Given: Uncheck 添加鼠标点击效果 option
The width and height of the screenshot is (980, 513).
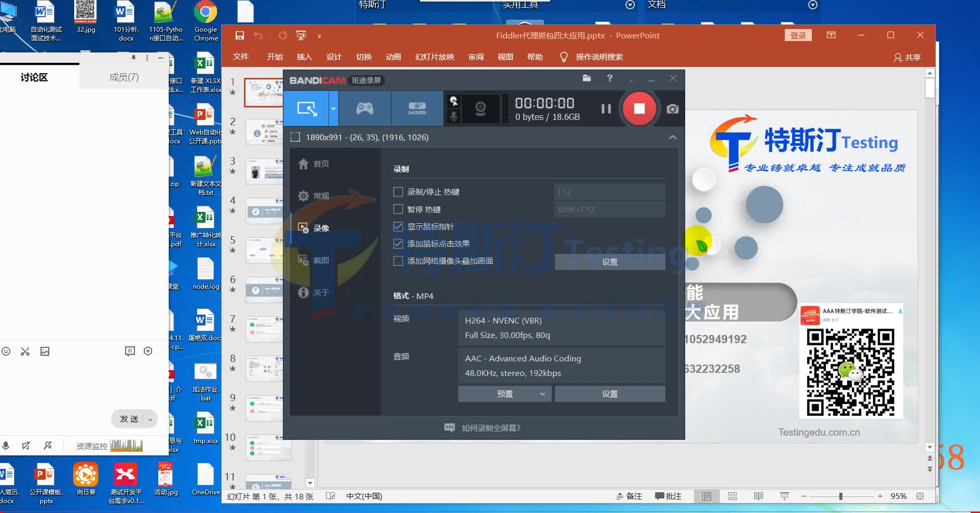Looking at the screenshot, I should tap(398, 244).
